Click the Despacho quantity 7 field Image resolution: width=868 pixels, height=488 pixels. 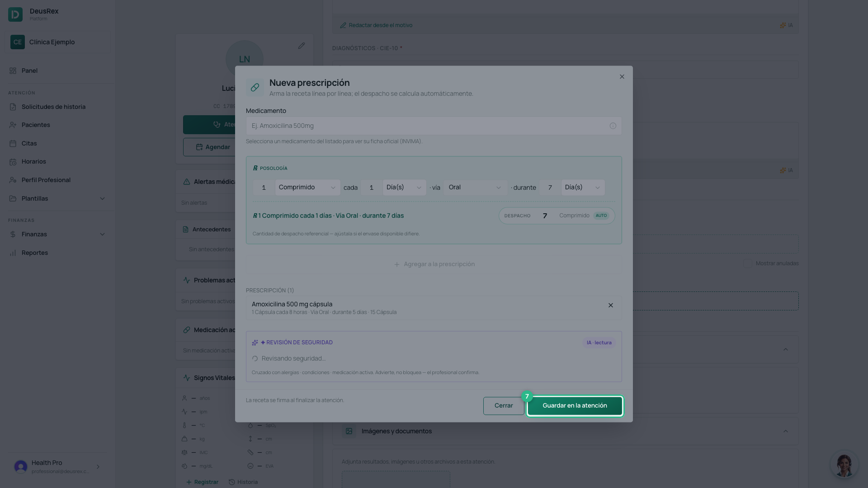545,216
